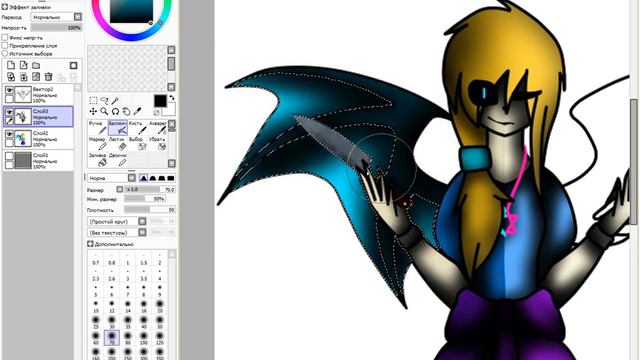Select the Убрать deselect pen tool
640x360 pixels.
pos(158,144)
